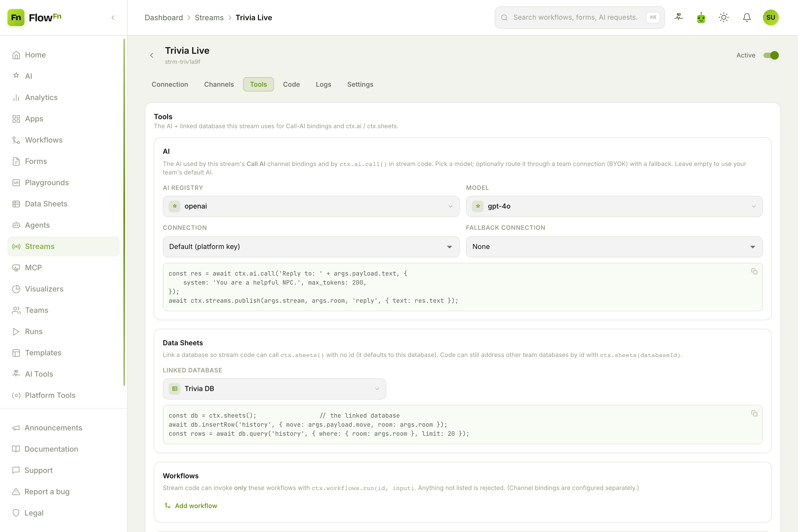This screenshot has height=532, width=798.
Task: Open the AI Registry openai dropdown
Action: point(311,206)
